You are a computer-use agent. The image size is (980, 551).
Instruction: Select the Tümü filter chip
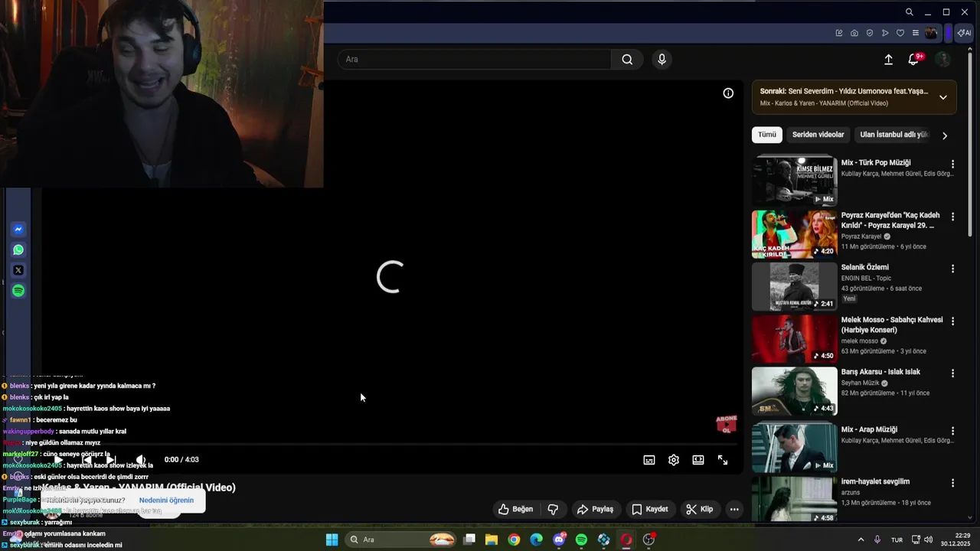pos(767,135)
